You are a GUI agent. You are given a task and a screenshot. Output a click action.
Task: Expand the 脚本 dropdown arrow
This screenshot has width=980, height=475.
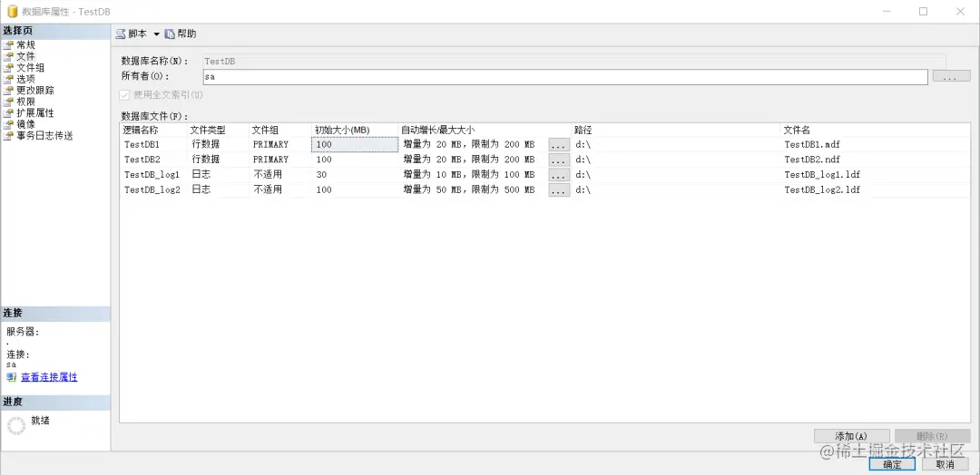tap(156, 34)
